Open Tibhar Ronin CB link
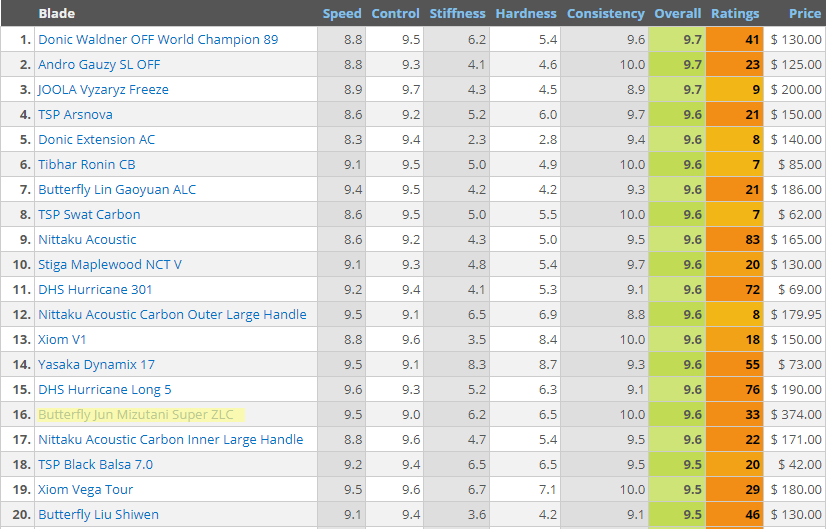The height and width of the screenshot is (529, 826). tap(86, 165)
